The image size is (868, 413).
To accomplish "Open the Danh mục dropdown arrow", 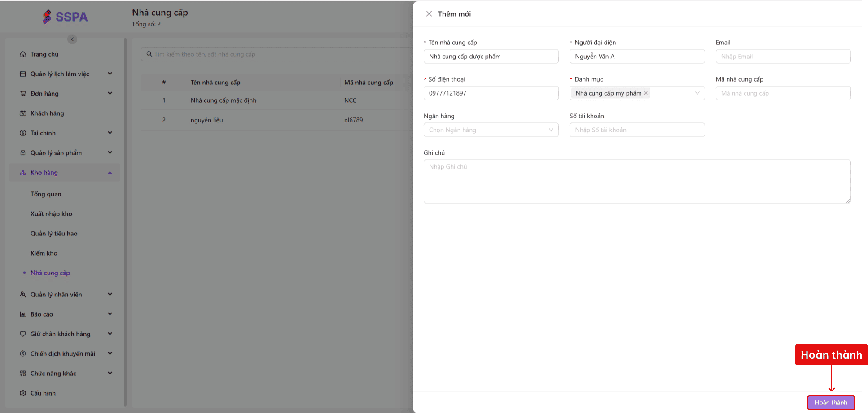I will click(x=697, y=93).
